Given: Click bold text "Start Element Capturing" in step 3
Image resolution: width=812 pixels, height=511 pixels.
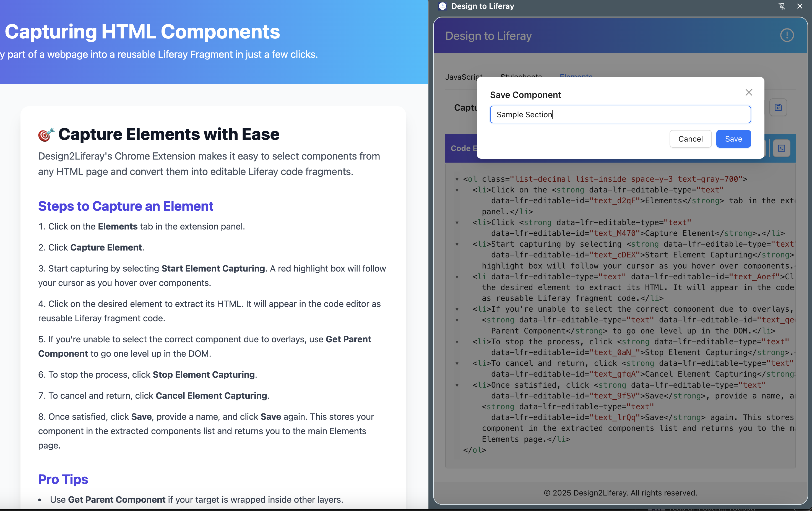Looking at the screenshot, I should point(213,268).
